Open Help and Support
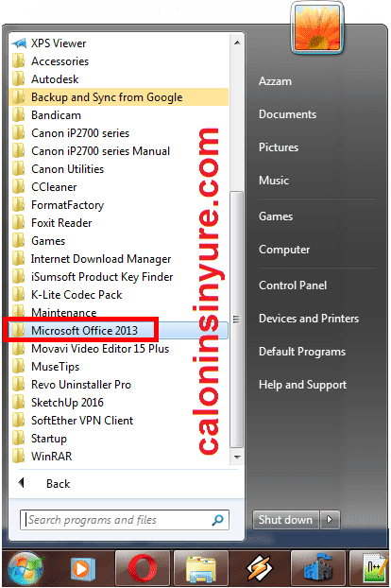This screenshot has height=588, width=391. (302, 385)
